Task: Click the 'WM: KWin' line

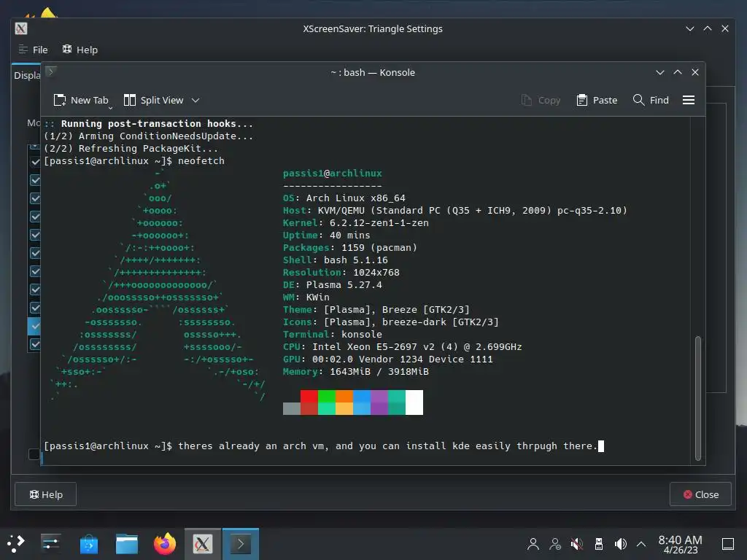Action: 306,297
